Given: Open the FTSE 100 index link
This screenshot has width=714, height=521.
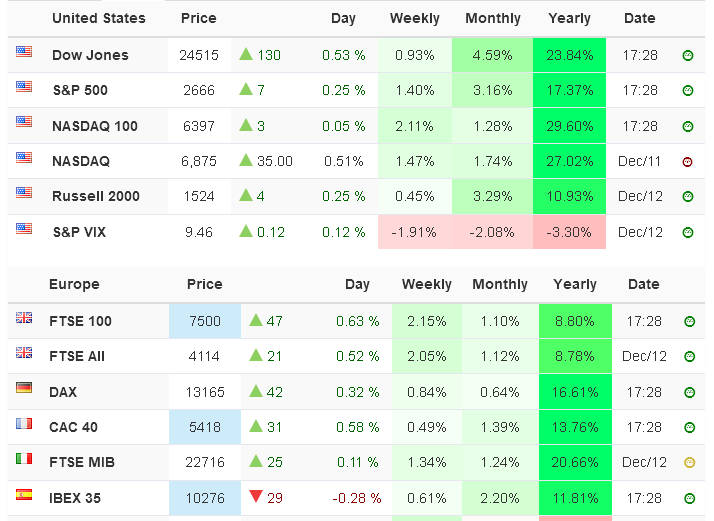Looking at the screenshot, I should coord(80,322).
